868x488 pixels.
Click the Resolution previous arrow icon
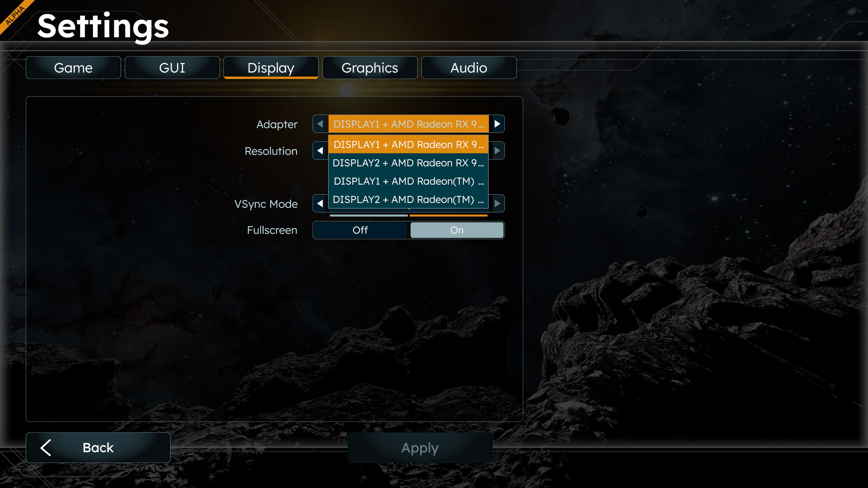click(320, 150)
